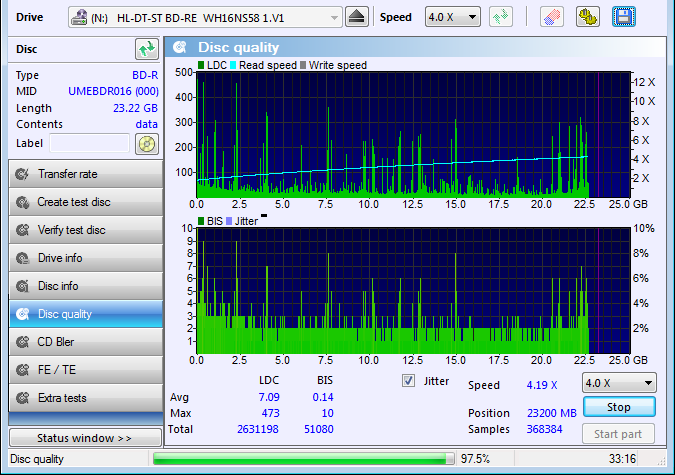Open the lower 4.0 X speed dropdown

click(x=619, y=383)
